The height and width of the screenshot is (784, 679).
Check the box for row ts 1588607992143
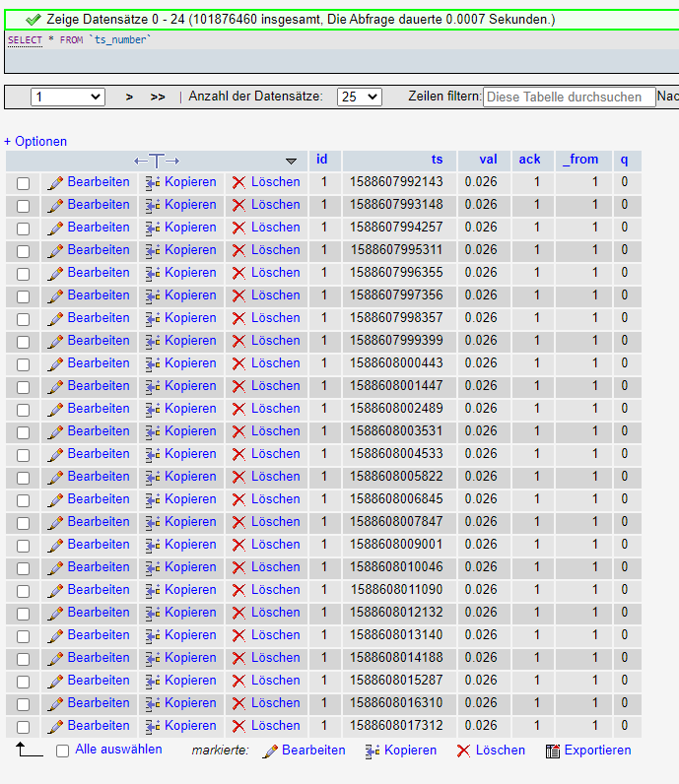(x=23, y=183)
